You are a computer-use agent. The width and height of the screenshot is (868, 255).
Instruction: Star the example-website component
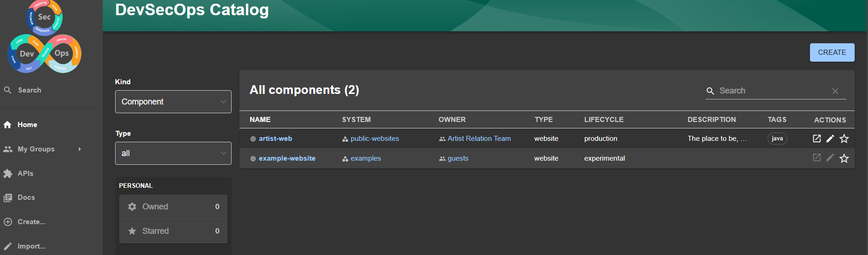coord(844,158)
